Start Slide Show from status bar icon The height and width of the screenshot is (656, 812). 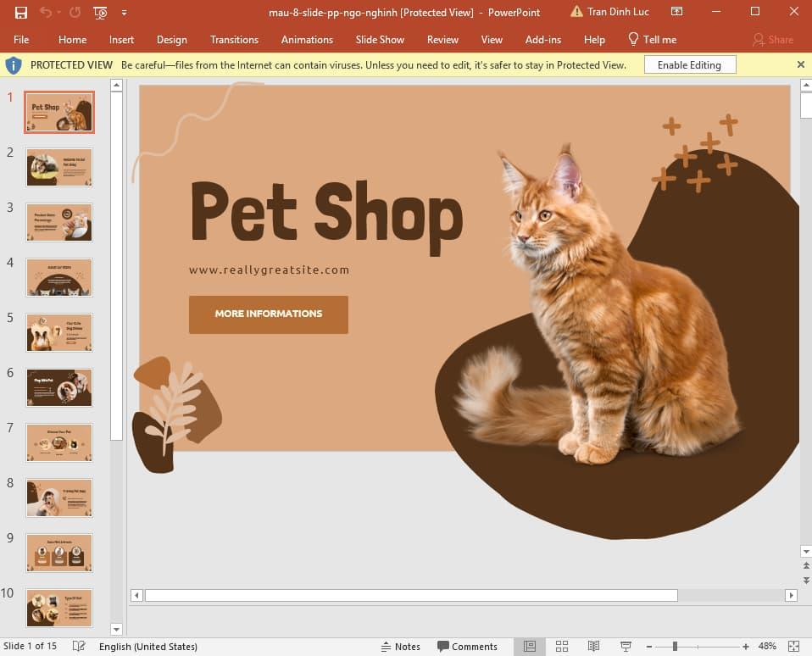[x=625, y=646]
